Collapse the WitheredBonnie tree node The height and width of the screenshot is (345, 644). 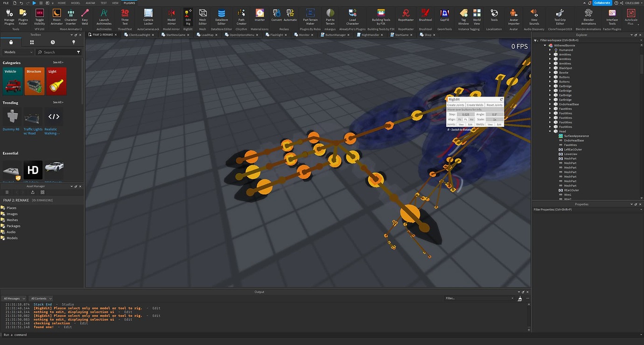(545, 45)
